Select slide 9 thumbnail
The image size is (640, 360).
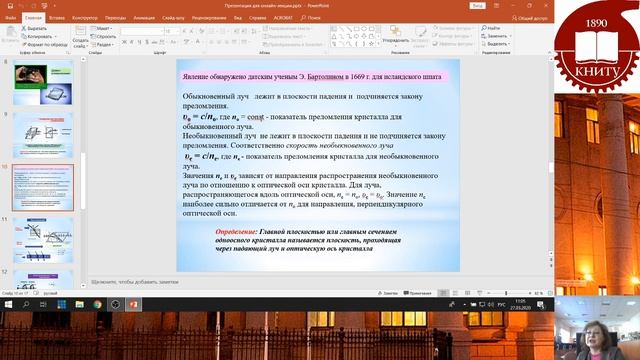43,136
